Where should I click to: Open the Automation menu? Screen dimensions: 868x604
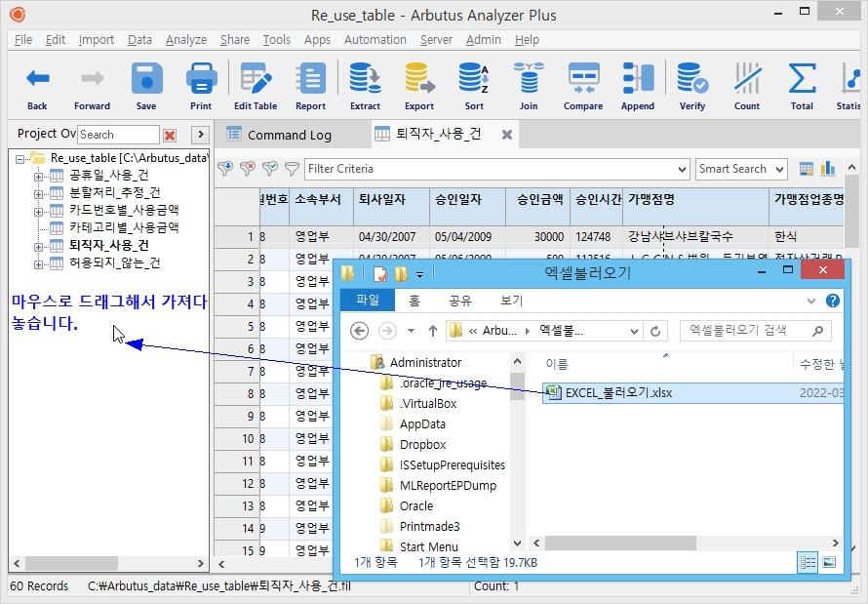pyautogui.click(x=375, y=40)
